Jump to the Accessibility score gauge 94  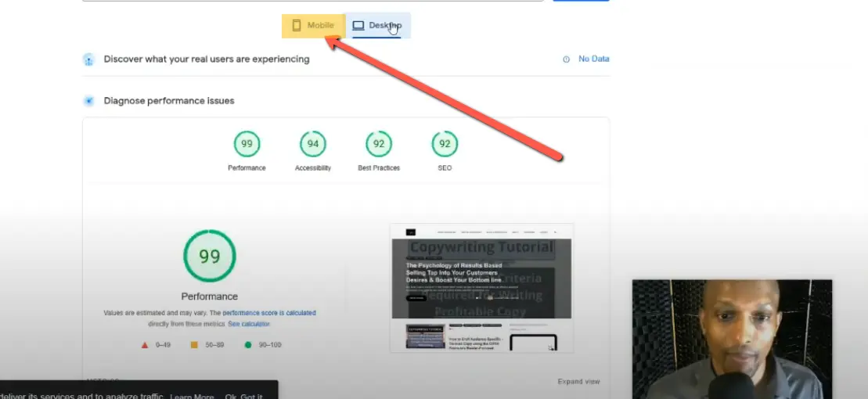pos(313,144)
